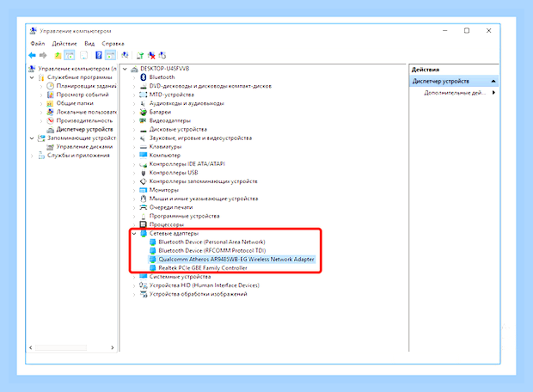This screenshot has width=533, height=392.
Task: Click the Scan for hardware changes icon
Action: click(126, 55)
